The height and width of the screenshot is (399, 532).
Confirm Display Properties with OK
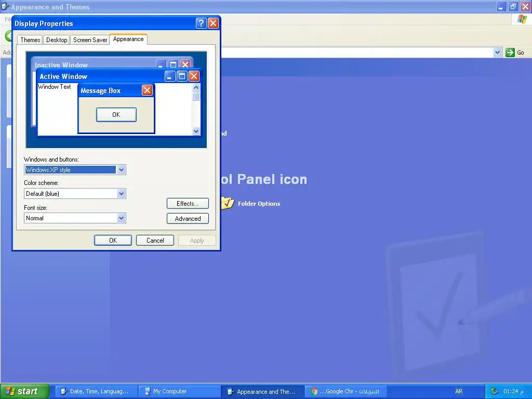pos(113,240)
